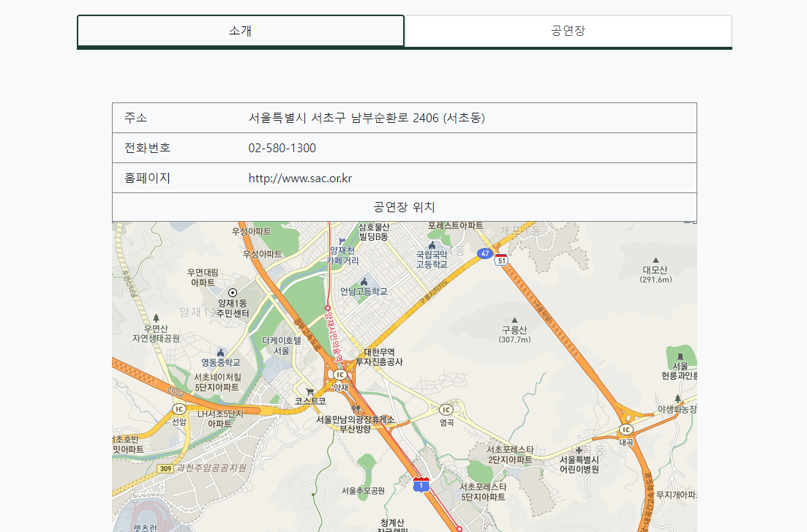Switch to the 소개 tab
The height and width of the screenshot is (532, 807).
point(241,31)
